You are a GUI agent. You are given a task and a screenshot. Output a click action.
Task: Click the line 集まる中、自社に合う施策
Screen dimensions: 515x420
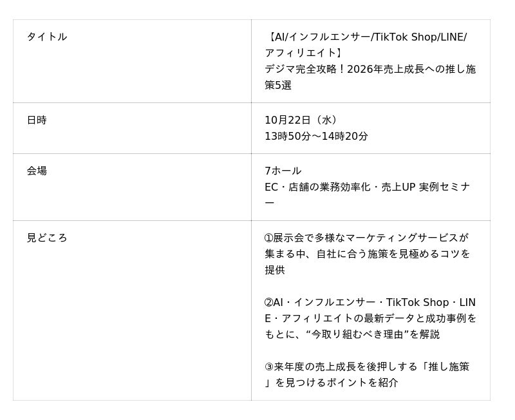[x=367, y=254]
